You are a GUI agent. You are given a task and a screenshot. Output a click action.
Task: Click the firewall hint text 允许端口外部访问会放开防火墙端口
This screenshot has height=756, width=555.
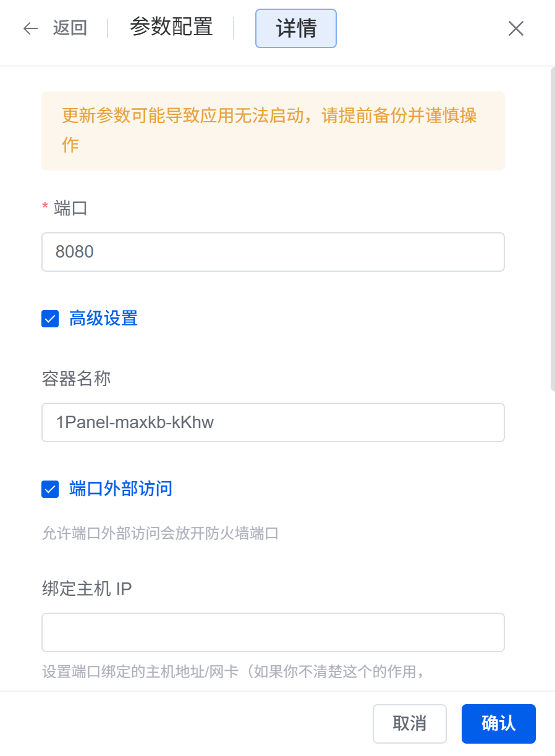(160, 533)
